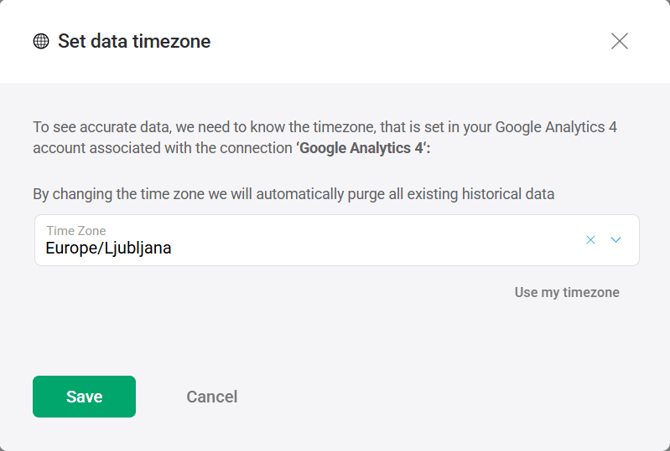Confirm timezone by clicking Save
This screenshot has height=451, width=670.
click(x=84, y=397)
